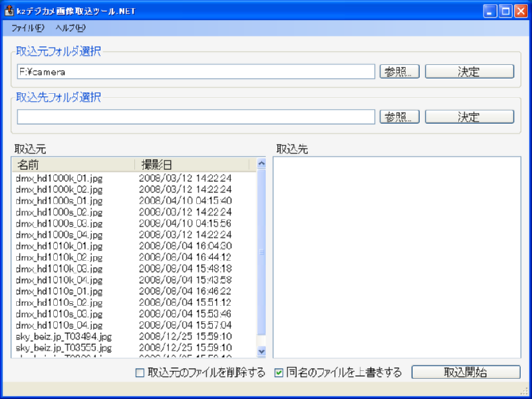Select file dmx_hd1000s_02.jpg
This screenshot has width=532, height=399.
(x=59, y=212)
